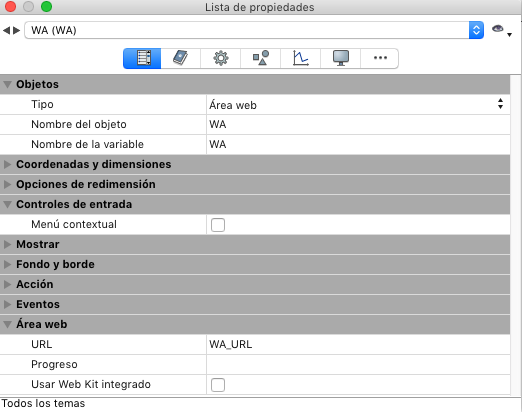Click the Nombre del objeto value field

(358, 124)
